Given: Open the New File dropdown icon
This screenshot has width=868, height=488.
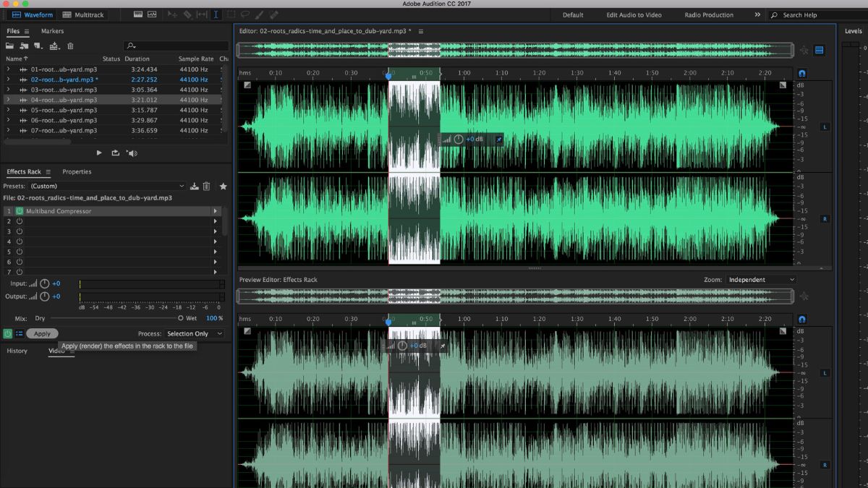Looking at the screenshot, I should pos(38,46).
